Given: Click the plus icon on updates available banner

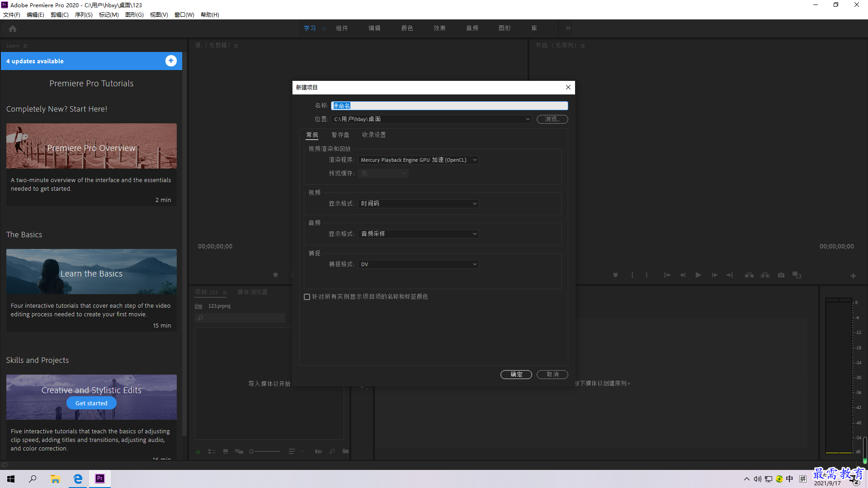Looking at the screenshot, I should 171,61.
